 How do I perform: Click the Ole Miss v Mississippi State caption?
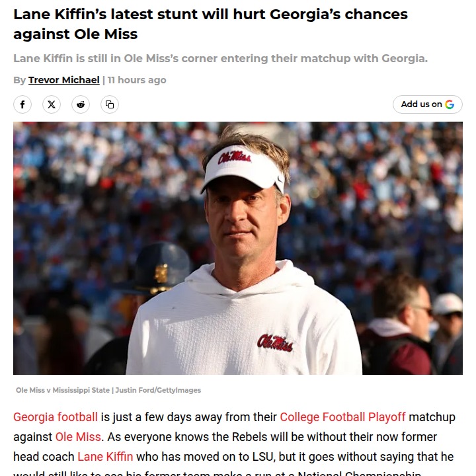click(63, 391)
